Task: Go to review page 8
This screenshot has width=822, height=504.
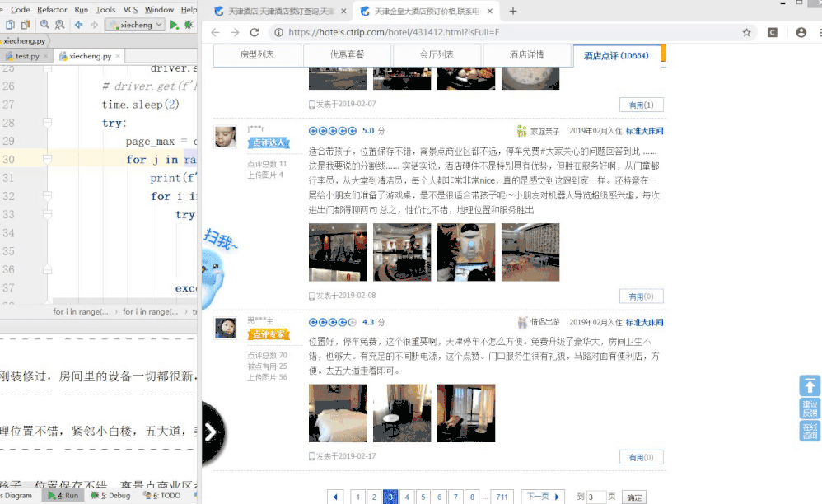Action: (x=472, y=497)
